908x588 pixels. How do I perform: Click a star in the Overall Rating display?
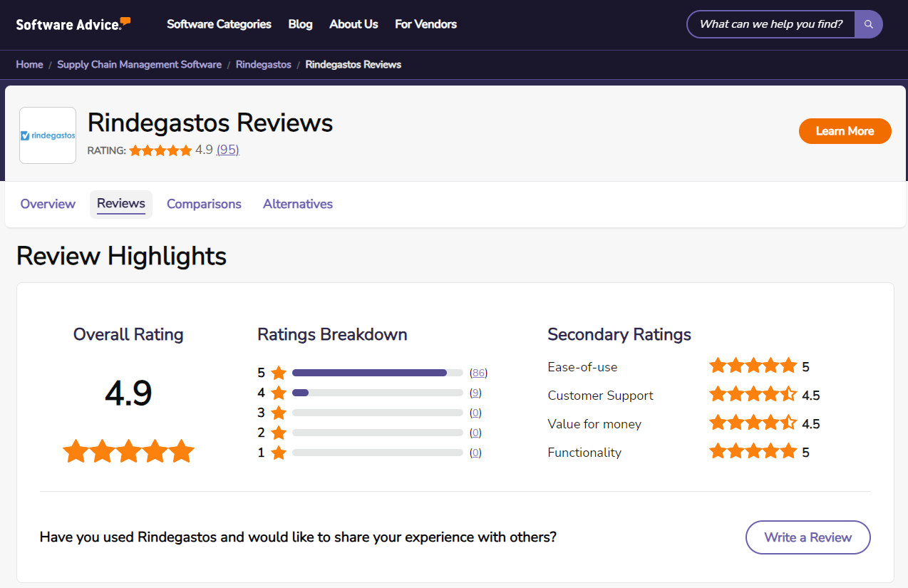pyautogui.click(x=128, y=450)
